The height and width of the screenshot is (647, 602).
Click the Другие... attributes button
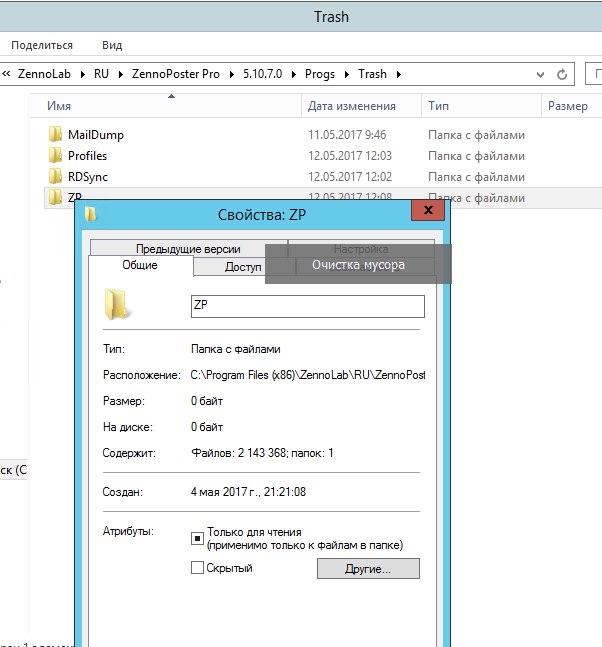(368, 569)
